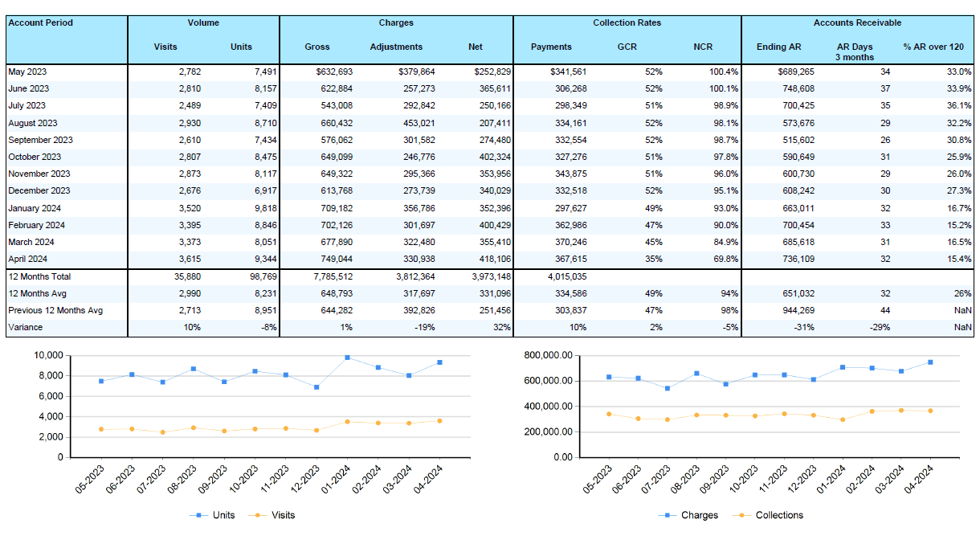This screenshot has width=980, height=552.
Task: Click the % AR over 120 header
Action: pos(933,47)
